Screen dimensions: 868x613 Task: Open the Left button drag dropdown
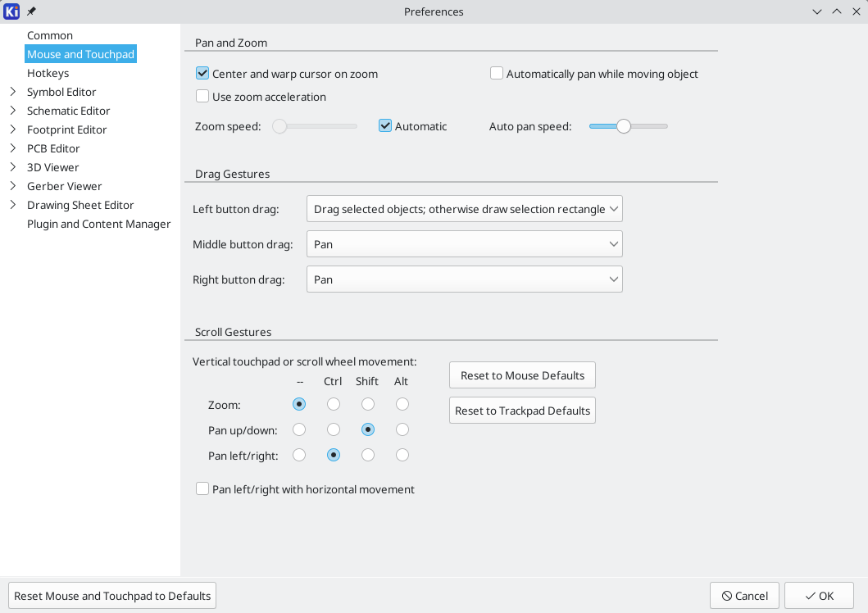(464, 208)
